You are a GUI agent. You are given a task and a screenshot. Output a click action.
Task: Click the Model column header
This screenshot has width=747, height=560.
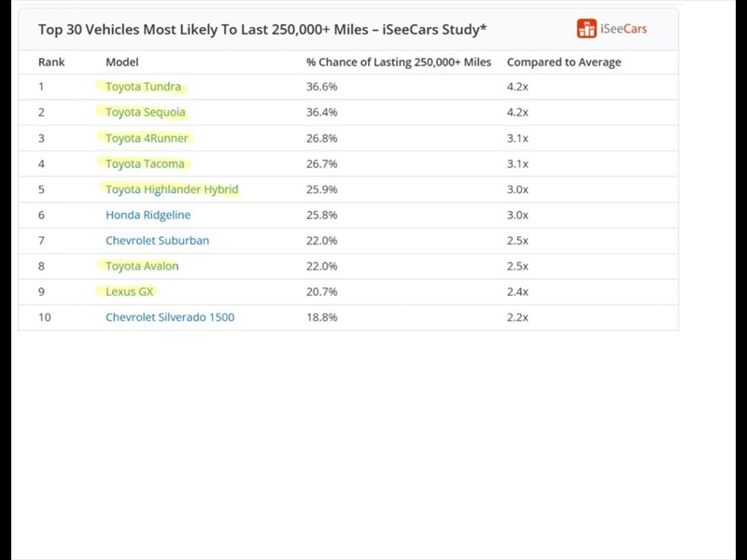[122, 63]
